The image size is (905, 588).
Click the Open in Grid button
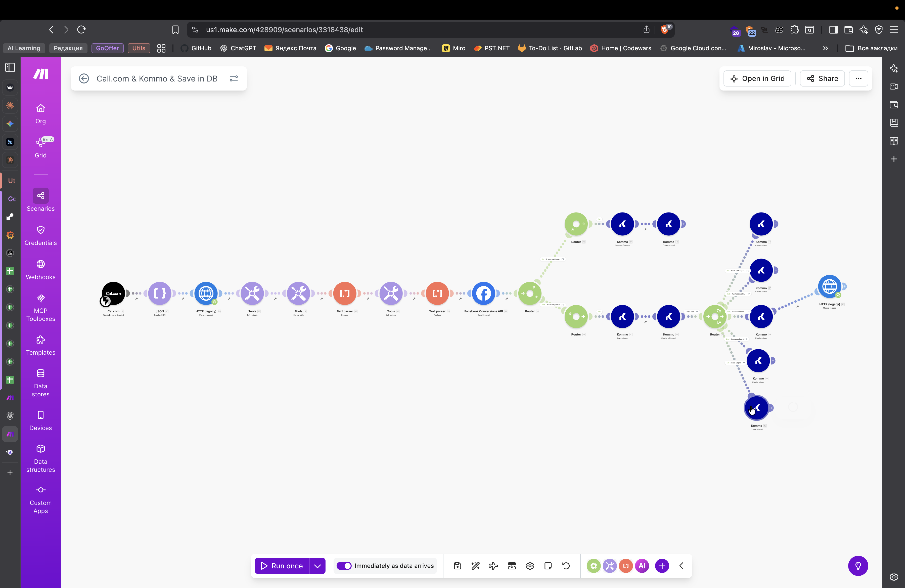(757, 78)
